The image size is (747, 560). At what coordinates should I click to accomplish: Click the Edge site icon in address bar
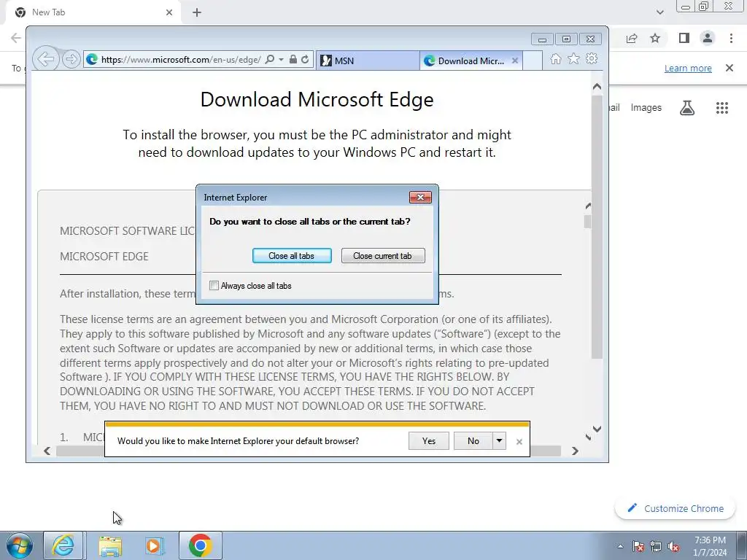click(92, 60)
